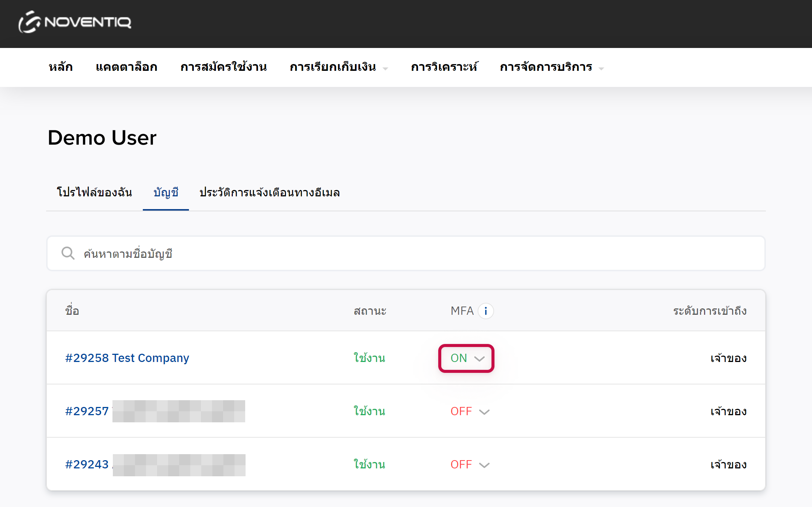
Task: Open account #29243 link
Action: tap(87, 464)
